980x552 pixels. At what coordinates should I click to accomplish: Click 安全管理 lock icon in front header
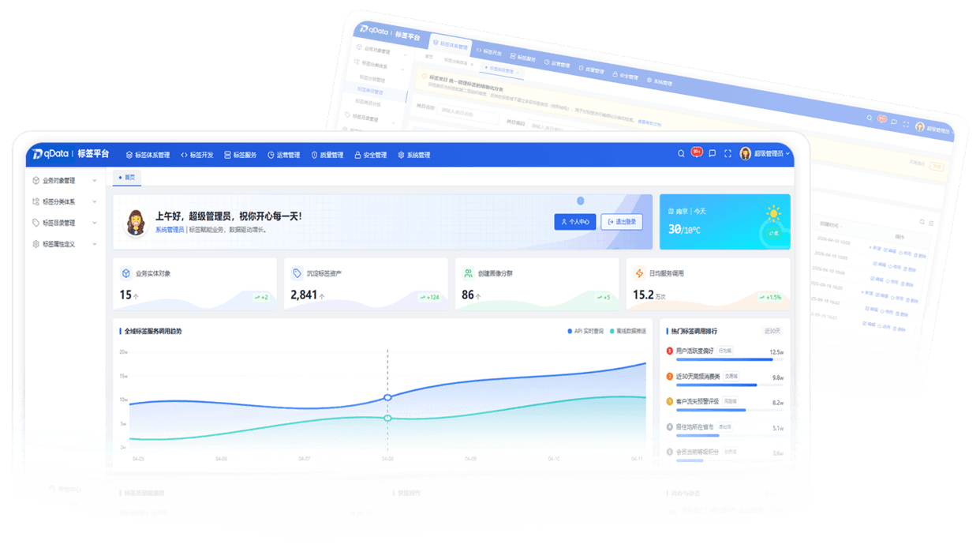coord(357,155)
